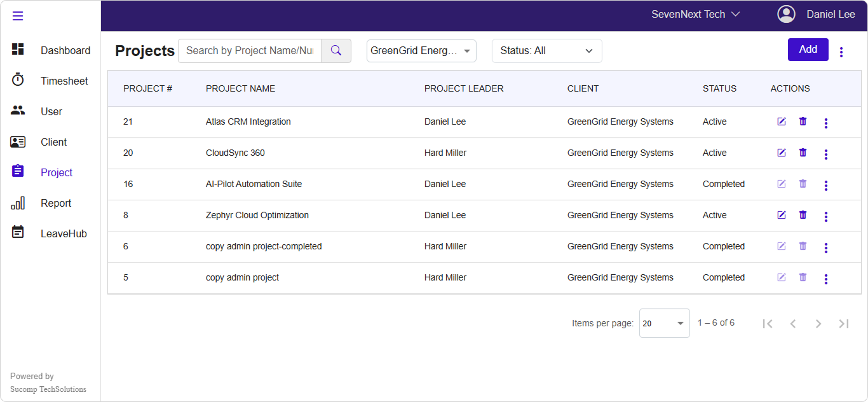Delete the Atlas CRM Integration project
The height and width of the screenshot is (402, 868).
tap(803, 121)
